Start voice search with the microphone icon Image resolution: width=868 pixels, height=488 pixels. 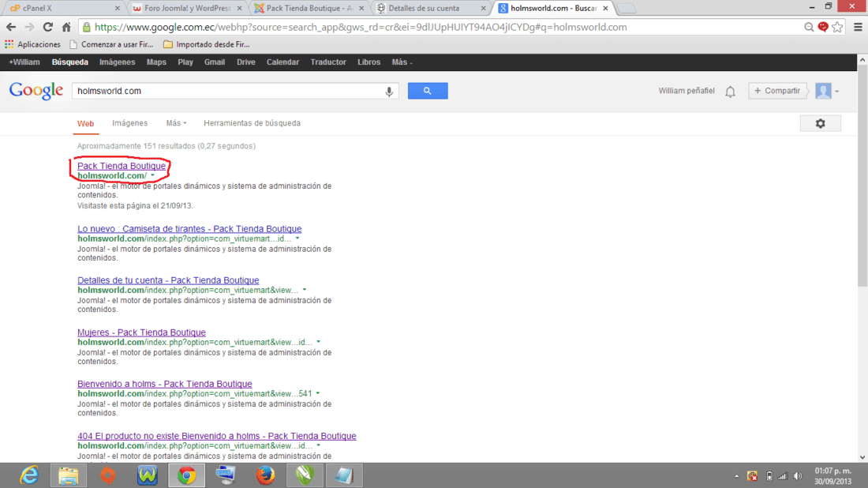389,92
